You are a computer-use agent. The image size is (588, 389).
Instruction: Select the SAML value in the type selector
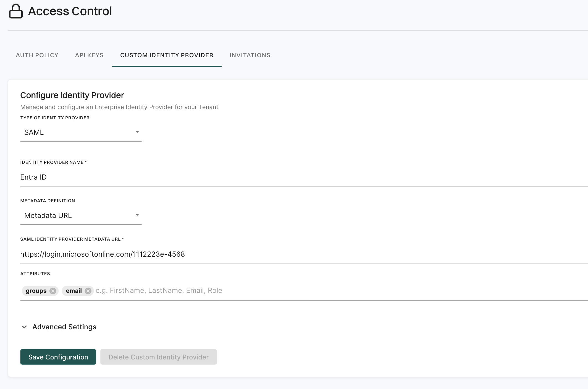click(x=34, y=132)
